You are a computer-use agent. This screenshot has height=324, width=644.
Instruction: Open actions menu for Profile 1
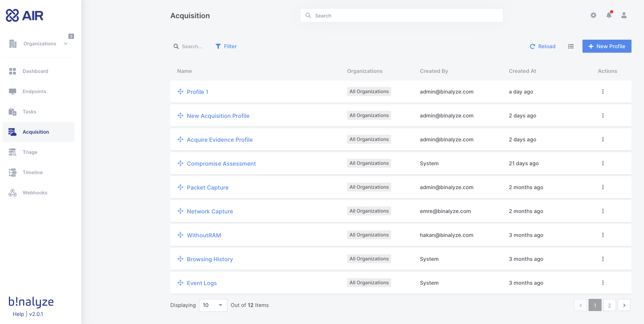click(603, 92)
